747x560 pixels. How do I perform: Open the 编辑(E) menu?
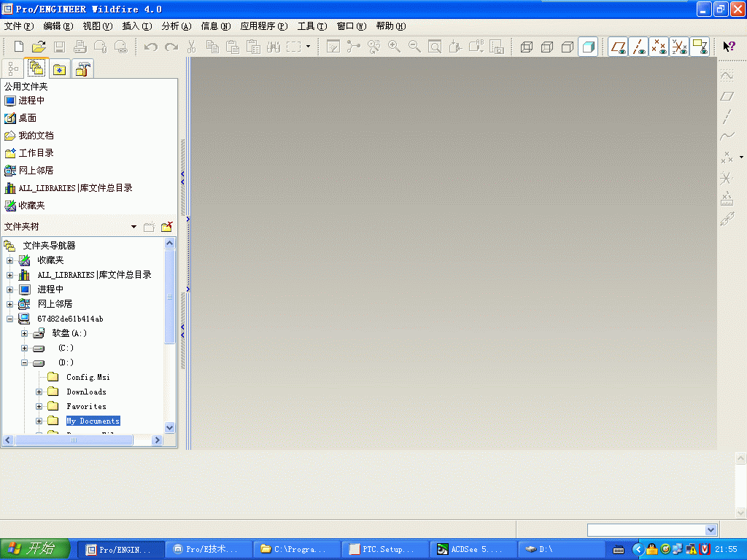coord(58,26)
